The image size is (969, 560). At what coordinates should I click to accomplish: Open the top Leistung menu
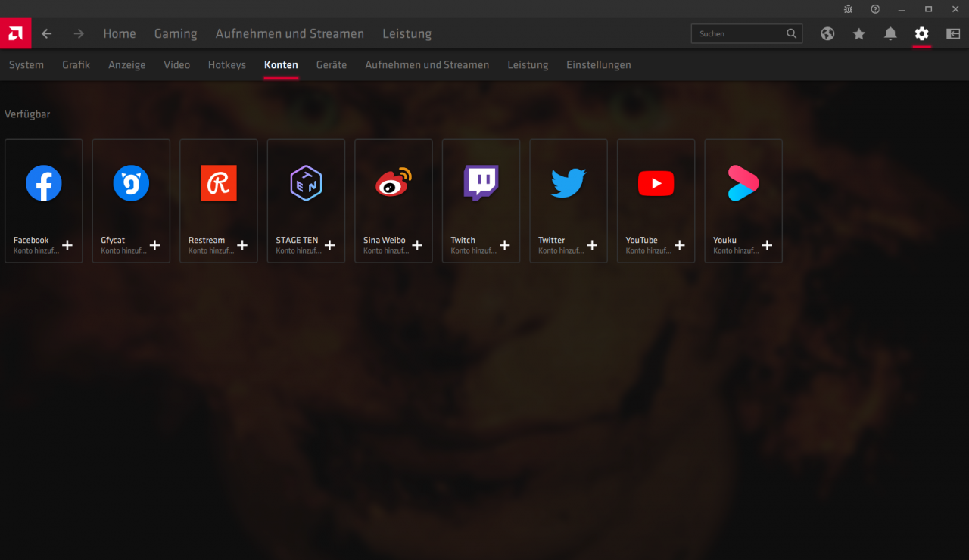[407, 34]
